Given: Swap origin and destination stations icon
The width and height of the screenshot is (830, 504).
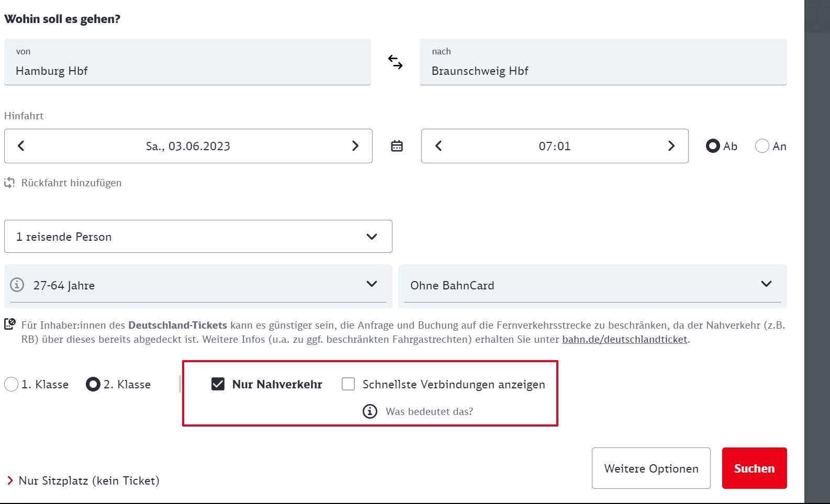Looking at the screenshot, I should tap(395, 62).
